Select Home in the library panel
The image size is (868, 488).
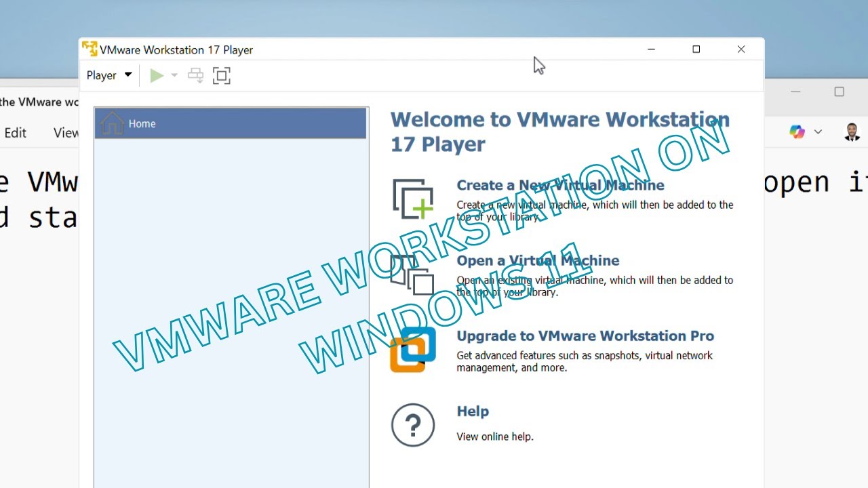coord(231,123)
